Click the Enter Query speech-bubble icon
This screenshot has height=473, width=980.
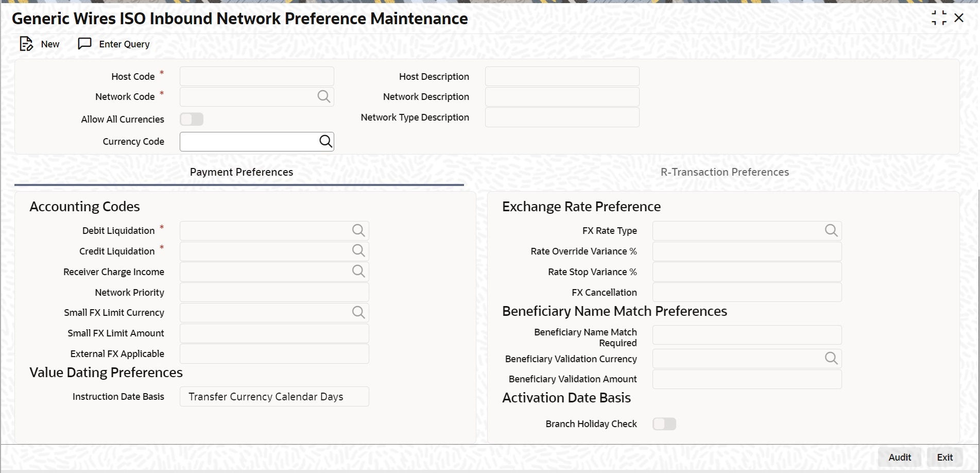(84, 44)
